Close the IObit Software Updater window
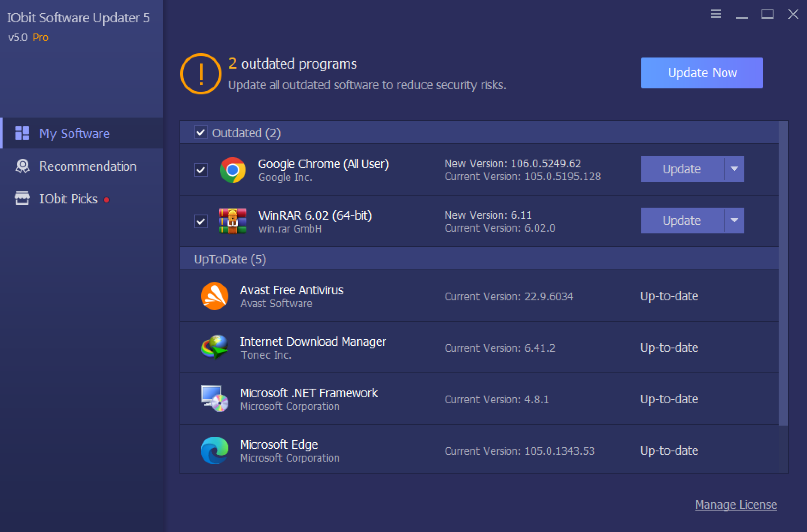Image resolution: width=807 pixels, height=532 pixels. 793,14
